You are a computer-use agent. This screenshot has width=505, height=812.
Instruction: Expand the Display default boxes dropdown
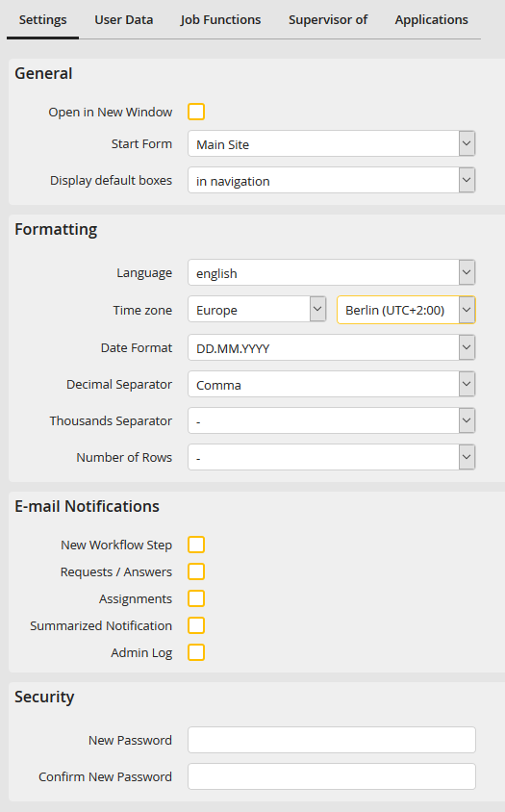coord(332,180)
